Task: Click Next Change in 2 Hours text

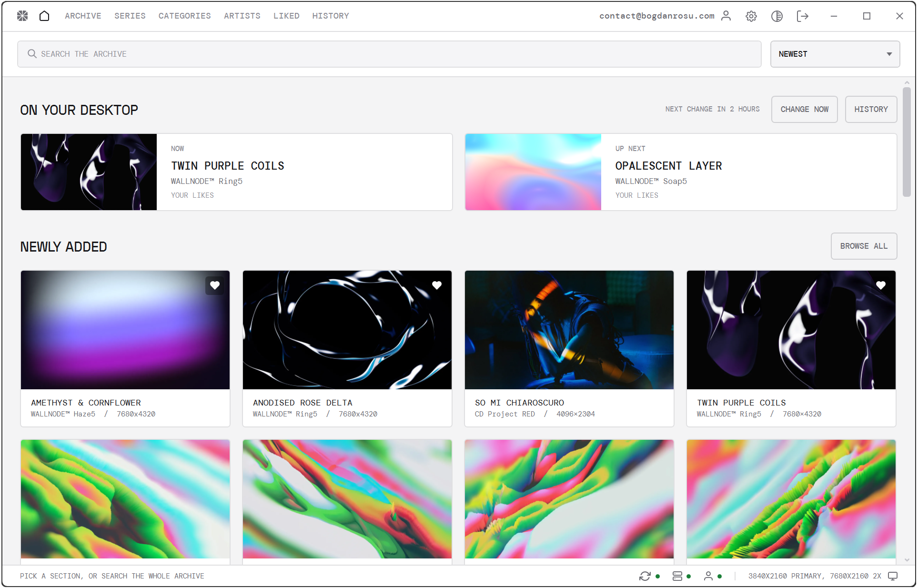Action: (x=712, y=109)
